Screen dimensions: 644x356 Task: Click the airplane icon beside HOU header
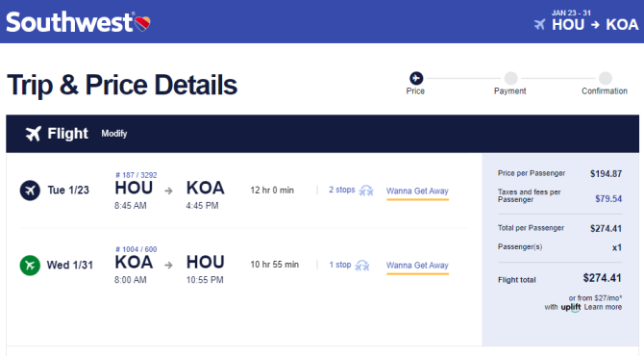(x=539, y=25)
